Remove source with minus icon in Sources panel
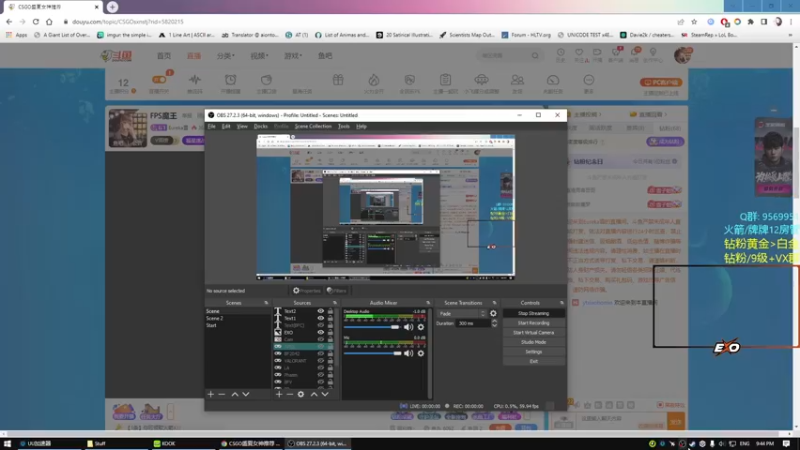 coord(289,394)
